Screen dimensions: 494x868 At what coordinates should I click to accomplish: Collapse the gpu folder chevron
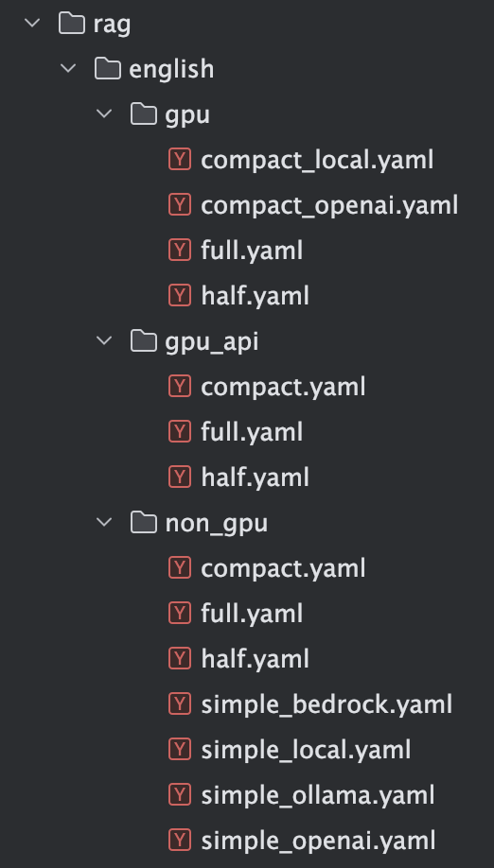(104, 114)
